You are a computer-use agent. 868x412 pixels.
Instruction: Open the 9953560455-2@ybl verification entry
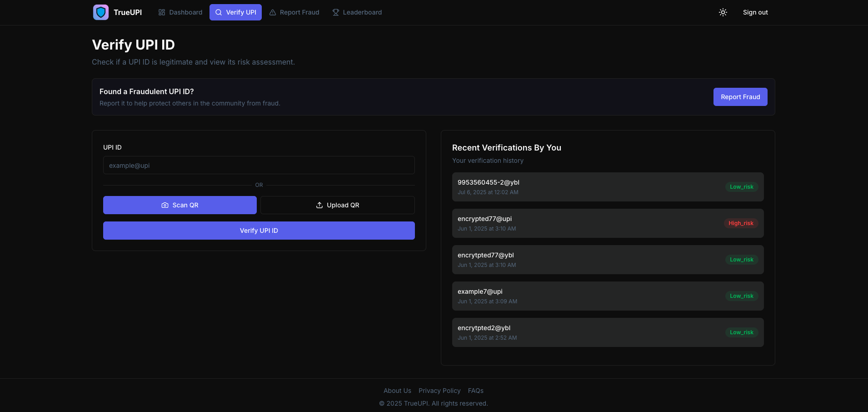(x=608, y=187)
